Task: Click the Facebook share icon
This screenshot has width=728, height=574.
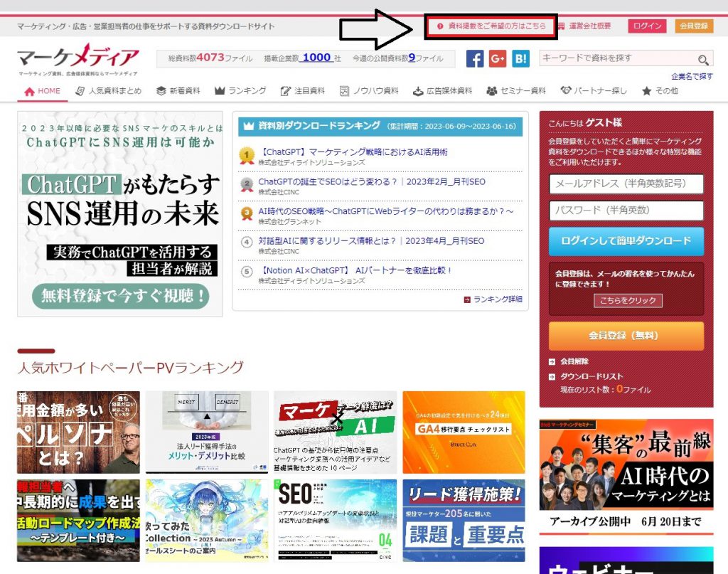Action: pyautogui.click(x=475, y=59)
